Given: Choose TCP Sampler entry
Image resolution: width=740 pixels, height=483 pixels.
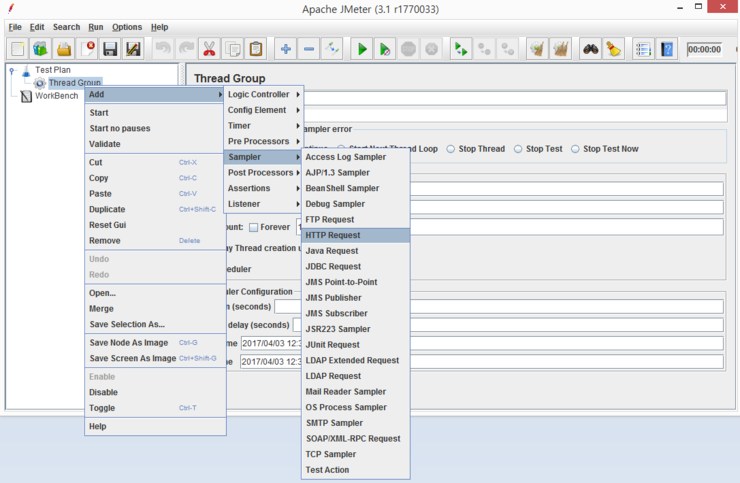Looking at the screenshot, I should point(356,454).
